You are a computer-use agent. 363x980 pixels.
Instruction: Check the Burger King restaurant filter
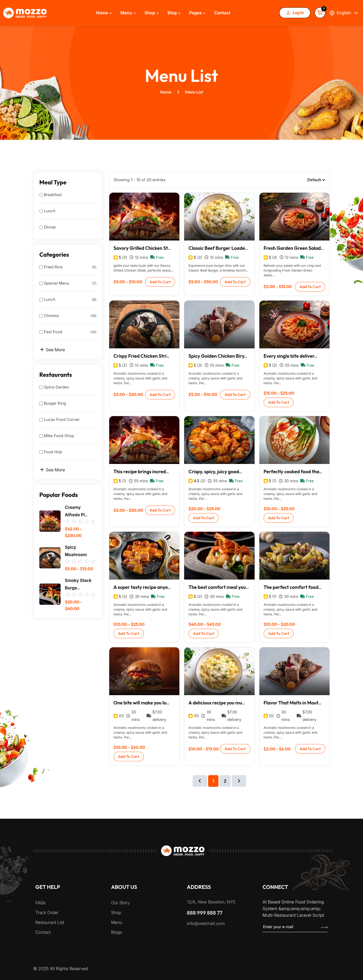(41, 403)
